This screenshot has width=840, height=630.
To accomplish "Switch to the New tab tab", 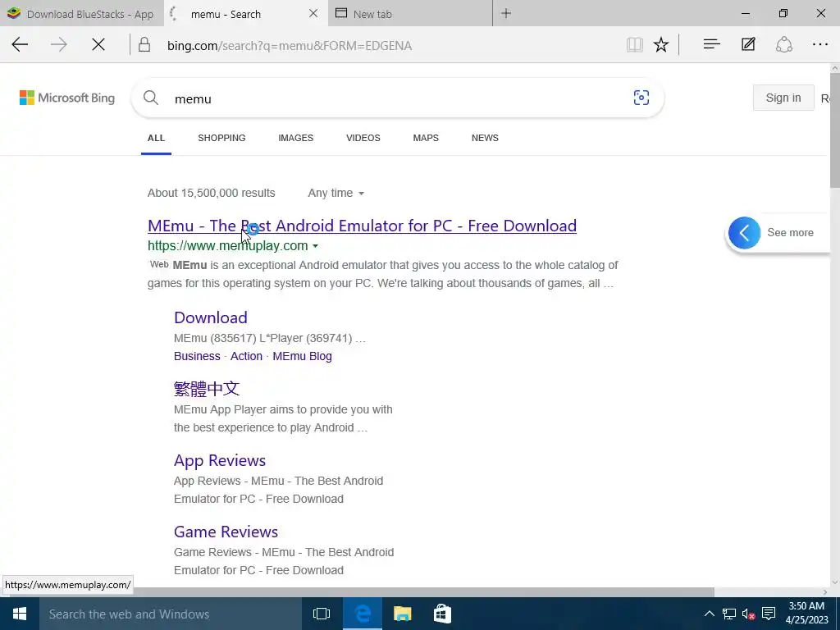I will [x=409, y=13].
